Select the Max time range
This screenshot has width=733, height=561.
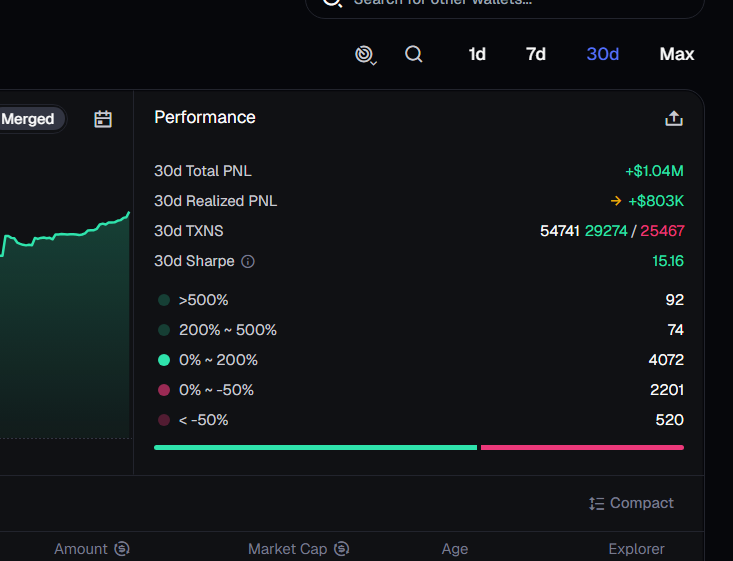(676, 54)
